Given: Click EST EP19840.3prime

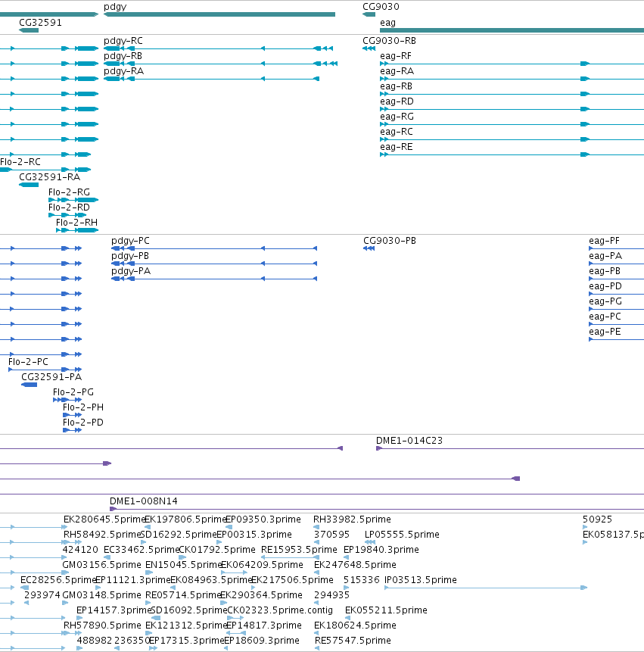Looking at the screenshot, I should coord(346,557).
